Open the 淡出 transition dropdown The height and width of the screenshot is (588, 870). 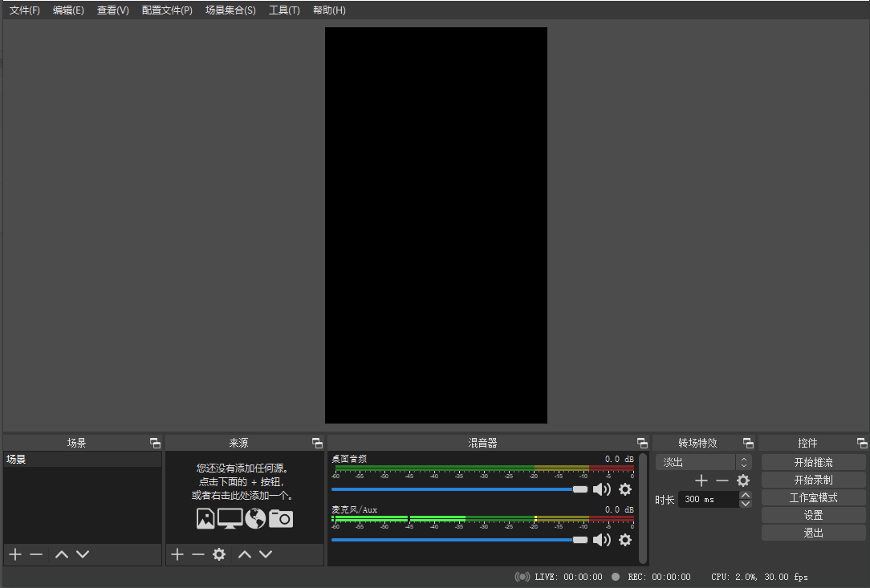[x=703, y=462]
